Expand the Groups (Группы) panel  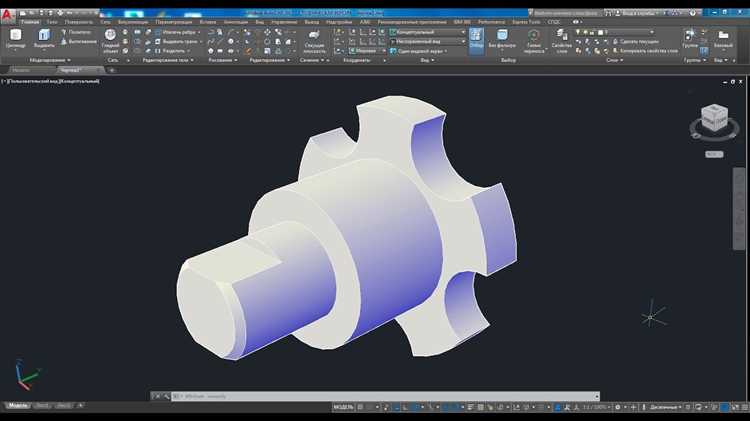(x=695, y=60)
